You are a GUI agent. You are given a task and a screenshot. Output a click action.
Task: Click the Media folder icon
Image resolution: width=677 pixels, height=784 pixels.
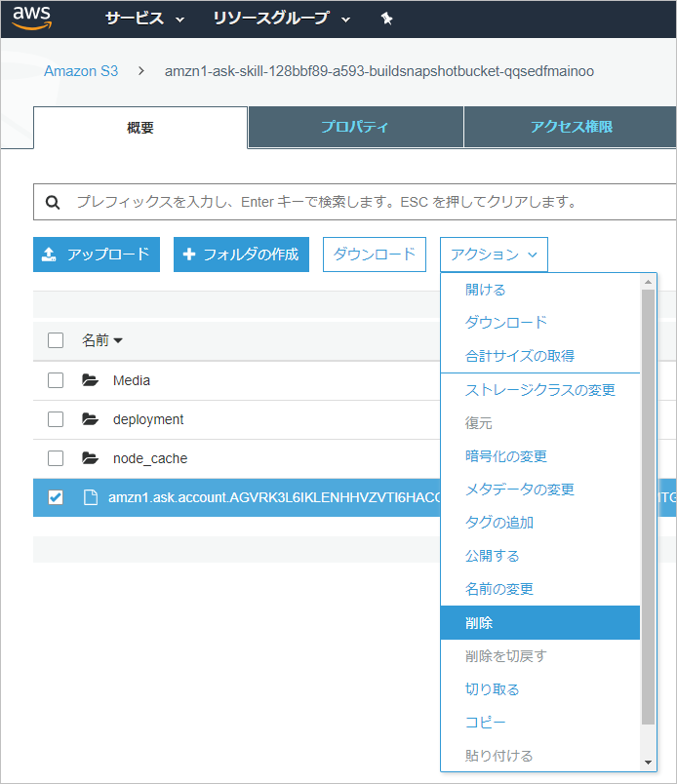(90, 380)
